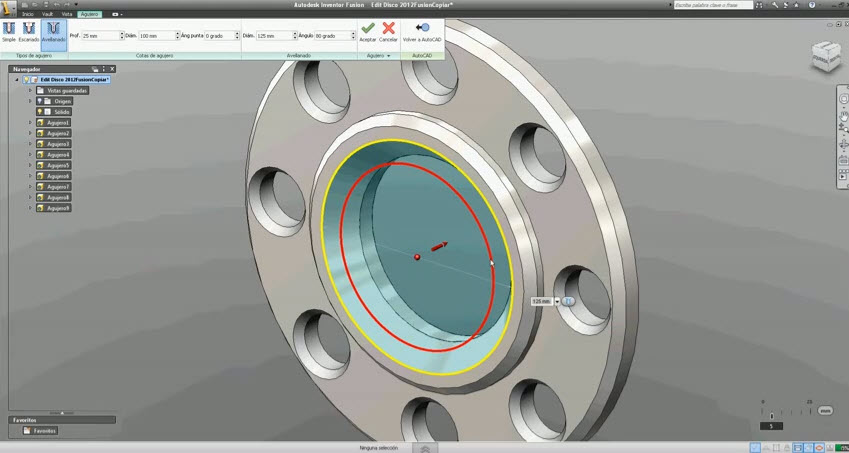Screen dimensions: 849x453
Task: Open the Favoritos folder item
Action: tap(41, 431)
